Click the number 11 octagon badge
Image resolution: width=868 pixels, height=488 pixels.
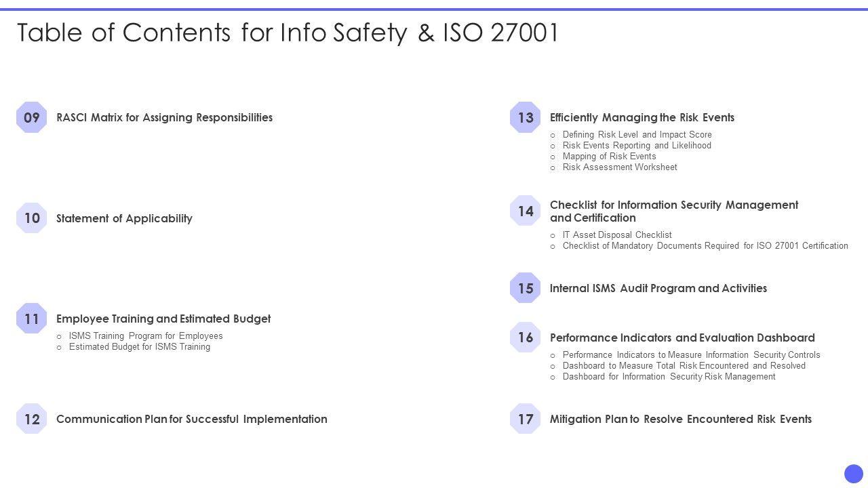click(32, 319)
